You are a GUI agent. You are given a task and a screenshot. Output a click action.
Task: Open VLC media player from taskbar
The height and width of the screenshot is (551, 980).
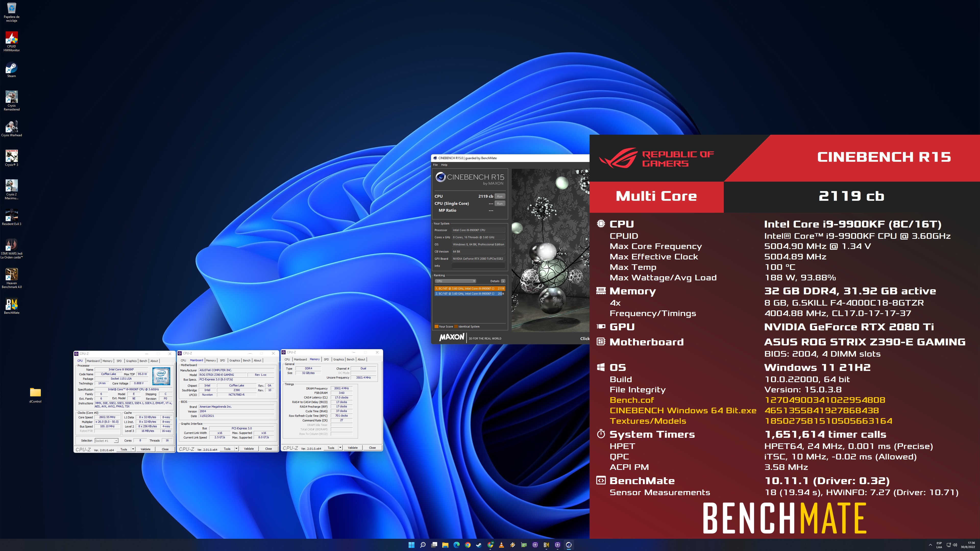[501, 545]
